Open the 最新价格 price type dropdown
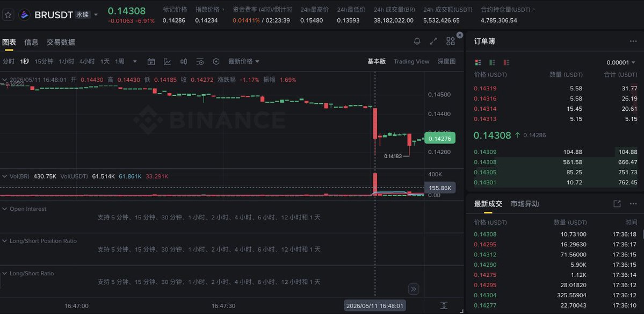The width and height of the screenshot is (644, 314). coord(244,61)
